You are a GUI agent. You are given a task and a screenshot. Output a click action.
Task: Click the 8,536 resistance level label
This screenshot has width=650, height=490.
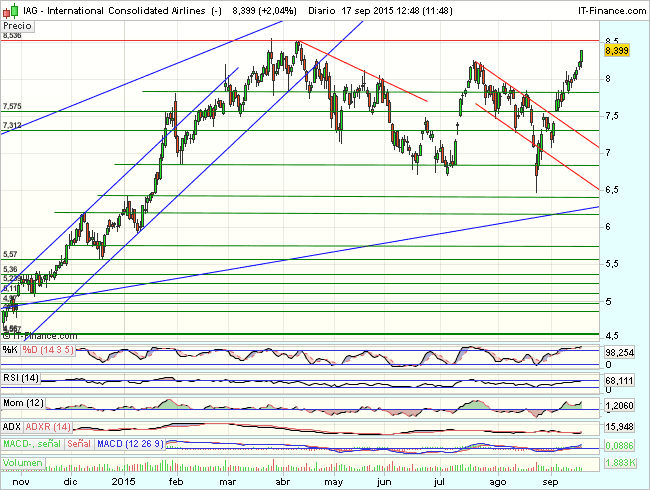(x=12, y=36)
